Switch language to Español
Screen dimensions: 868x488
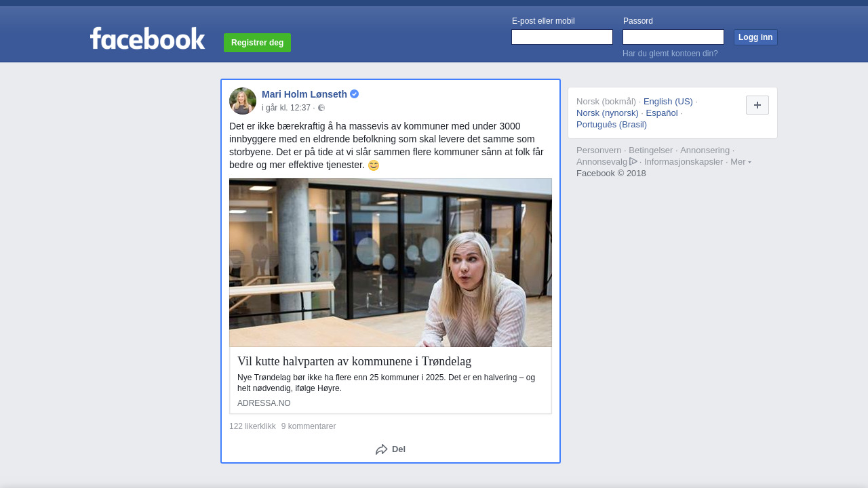point(662,113)
